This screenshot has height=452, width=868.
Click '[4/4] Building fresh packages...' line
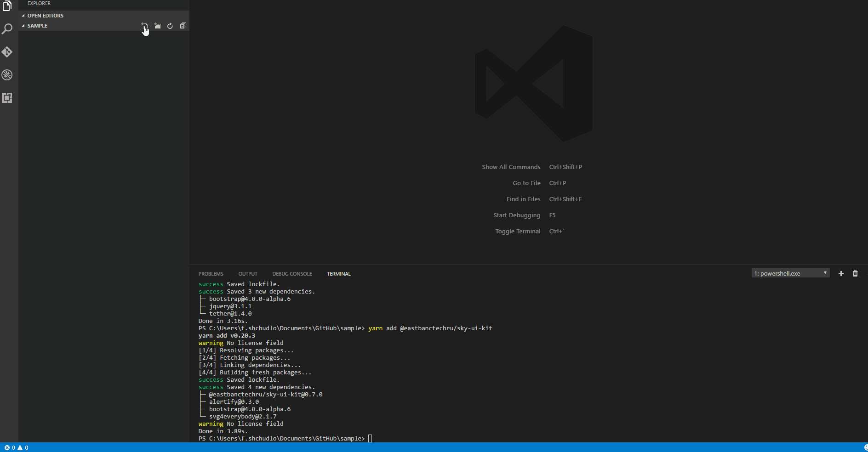pyautogui.click(x=255, y=373)
